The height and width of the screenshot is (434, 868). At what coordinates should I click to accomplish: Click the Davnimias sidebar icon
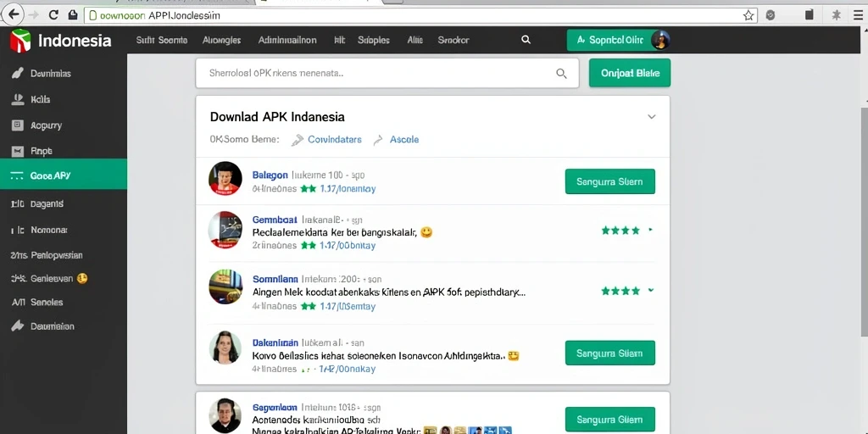coord(18,73)
